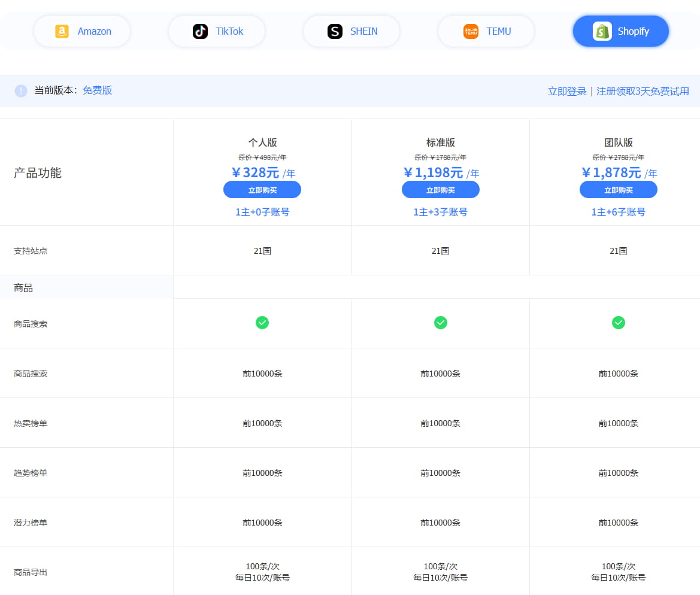The image size is (700, 595).
Task: Click 1主+6子账号 text
Action: click(619, 212)
